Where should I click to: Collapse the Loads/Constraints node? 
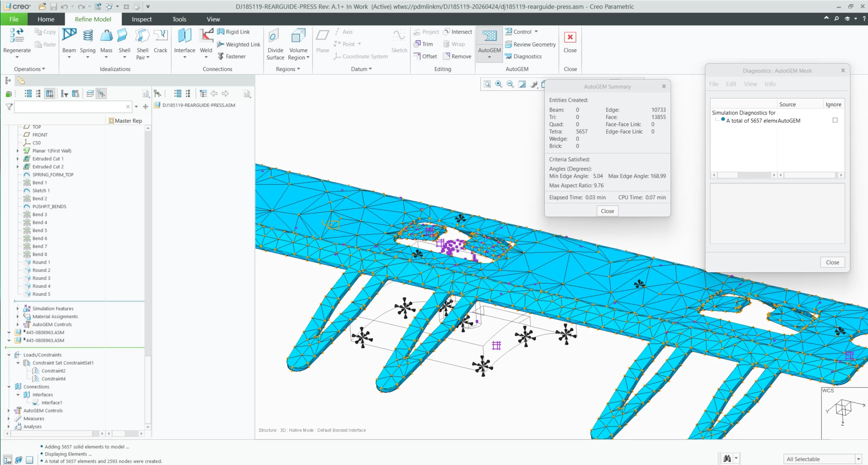[x=9, y=355]
